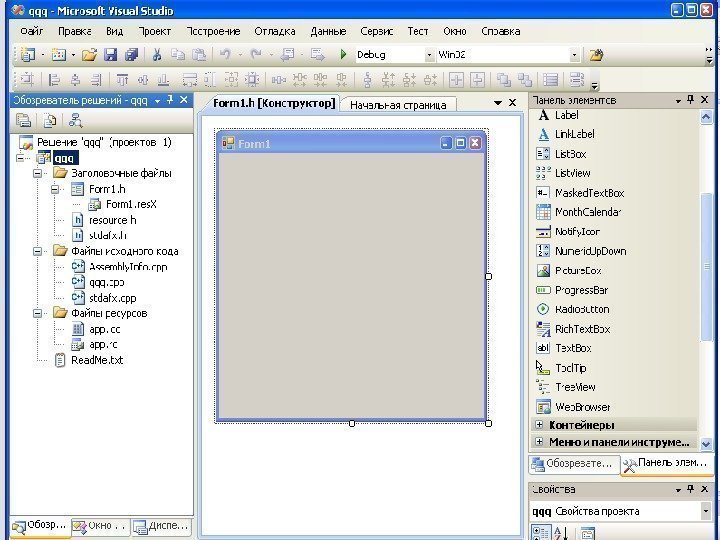This screenshot has width=720, height=540.
Task: Open the Вид menu
Action: click(x=114, y=31)
